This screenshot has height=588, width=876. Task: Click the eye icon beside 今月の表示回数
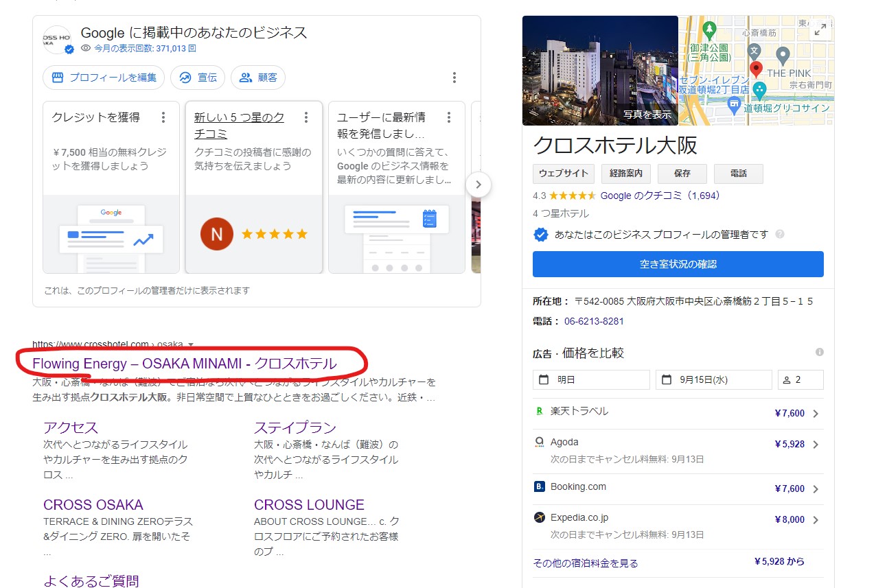coord(86,48)
